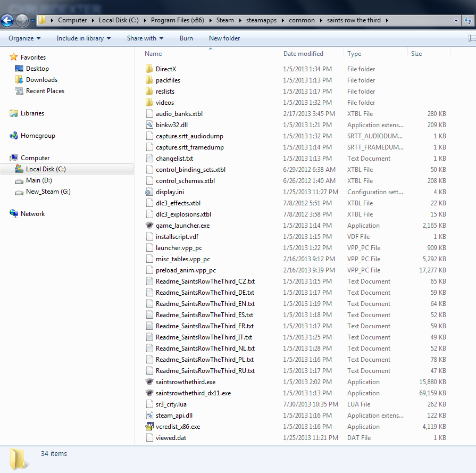Click the Desktop icon in Favorites
The width and height of the screenshot is (476, 473).
pos(19,68)
